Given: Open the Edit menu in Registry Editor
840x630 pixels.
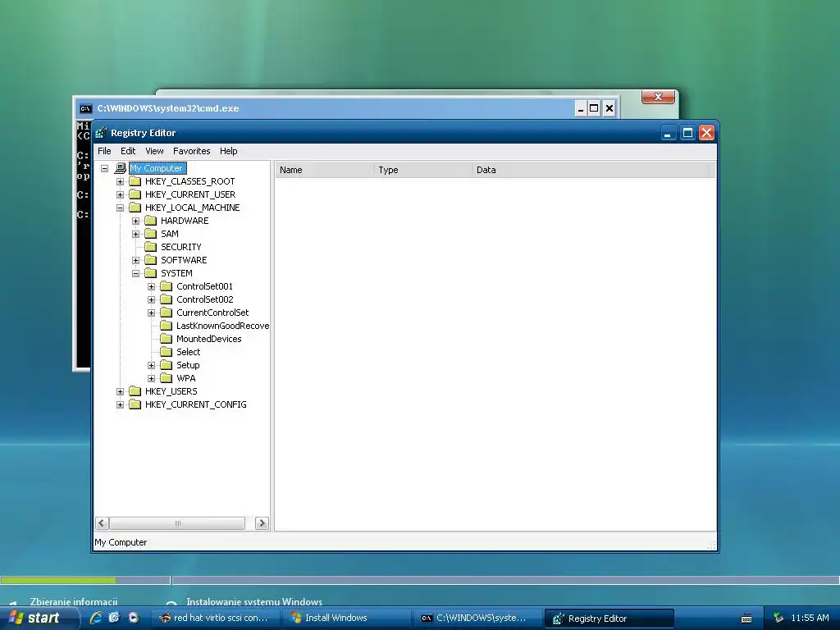Looking at the screenshot, I should [127, 151].
